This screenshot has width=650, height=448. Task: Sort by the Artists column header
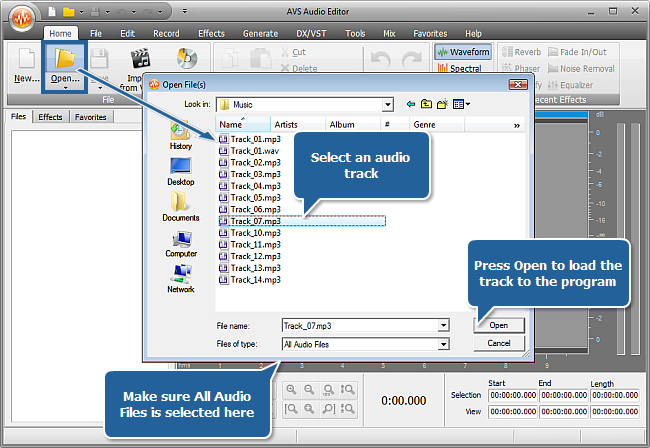click(298, 124)
